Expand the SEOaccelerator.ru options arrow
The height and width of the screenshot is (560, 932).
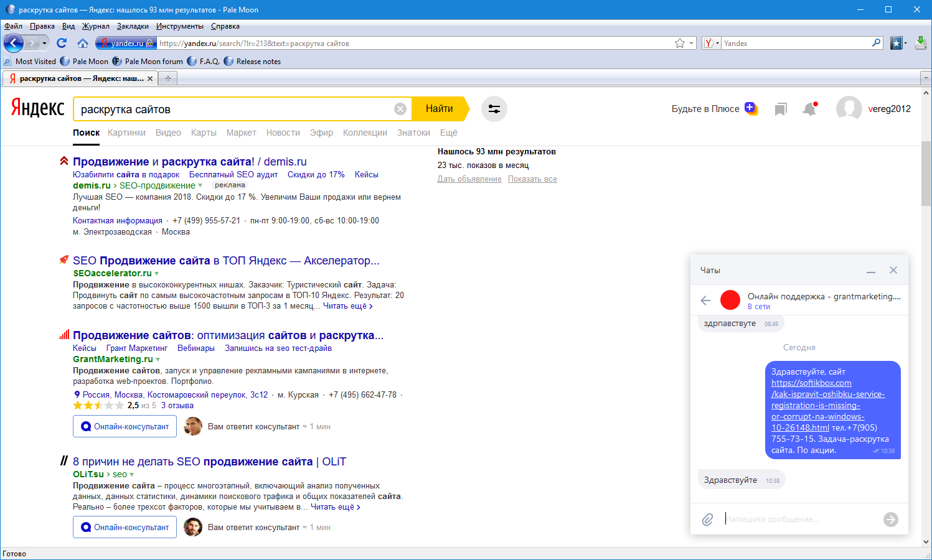pyautogui.click(x=156, y=273)
